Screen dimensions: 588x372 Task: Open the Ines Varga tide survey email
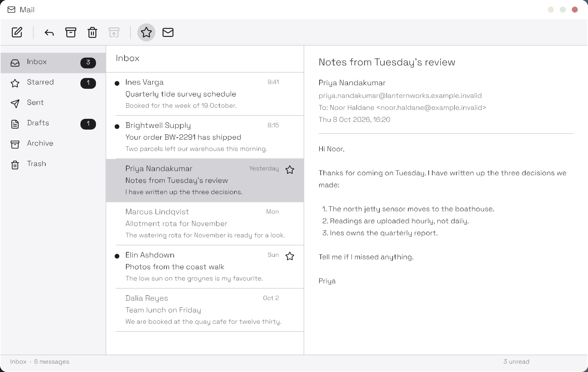[x=205, y=94]
